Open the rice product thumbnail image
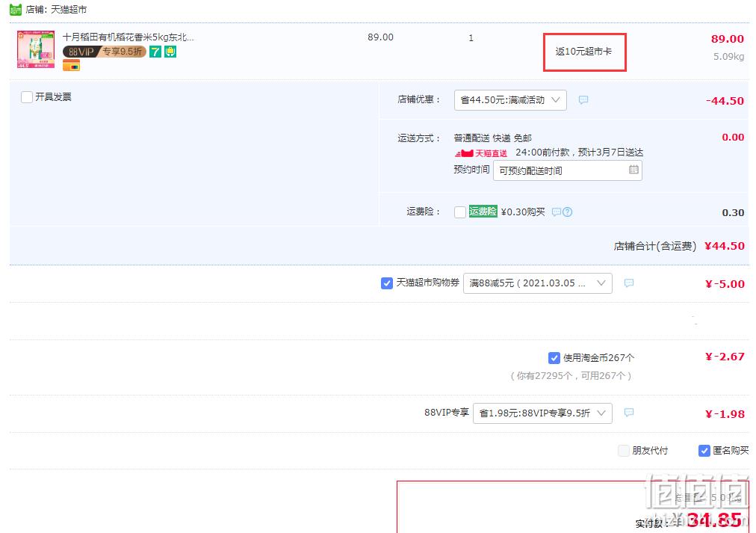The image size is (756, 533). [36, 49]
